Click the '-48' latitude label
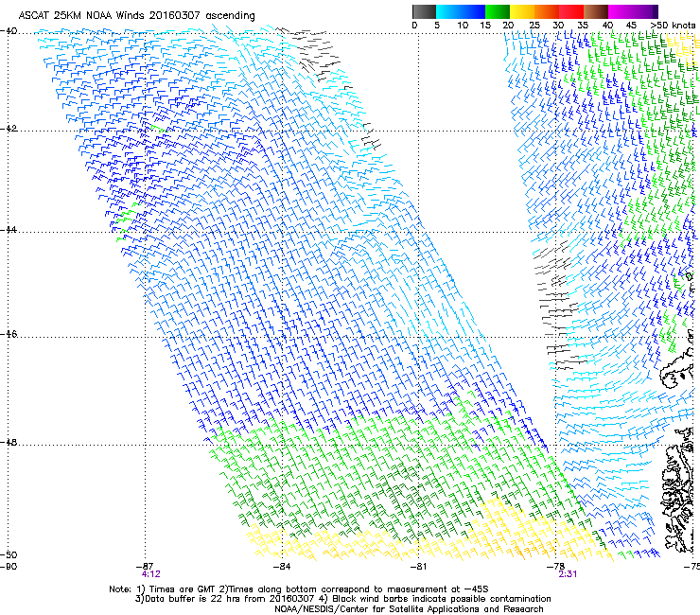The width and height of the screenshot is (700, 615). pyautogui.click(x=9, y=442)
